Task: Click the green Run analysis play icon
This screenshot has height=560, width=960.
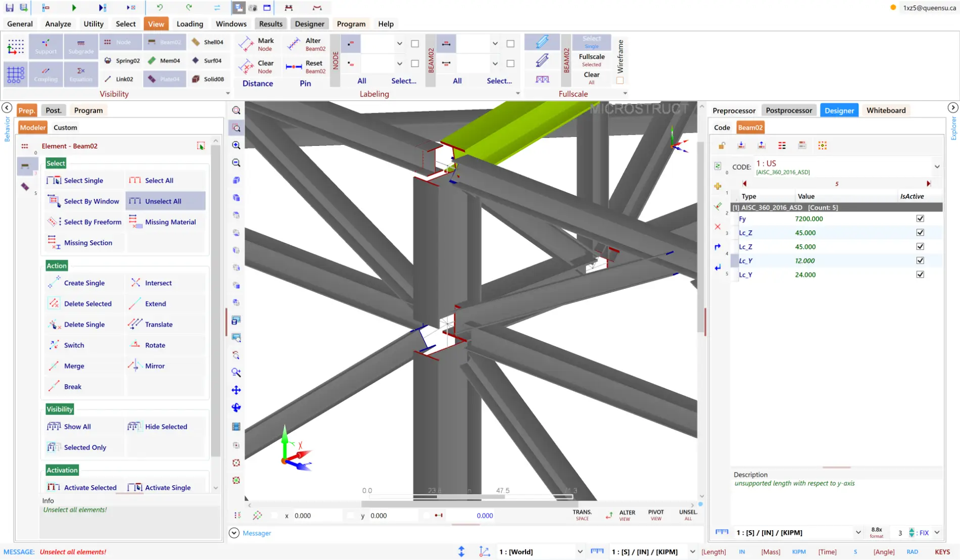Action: point(74,8)
